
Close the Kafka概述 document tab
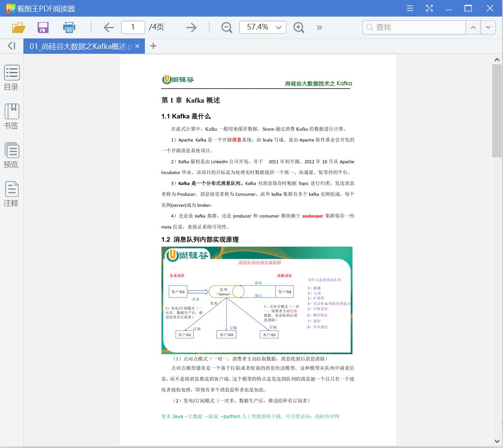[137, 46]
